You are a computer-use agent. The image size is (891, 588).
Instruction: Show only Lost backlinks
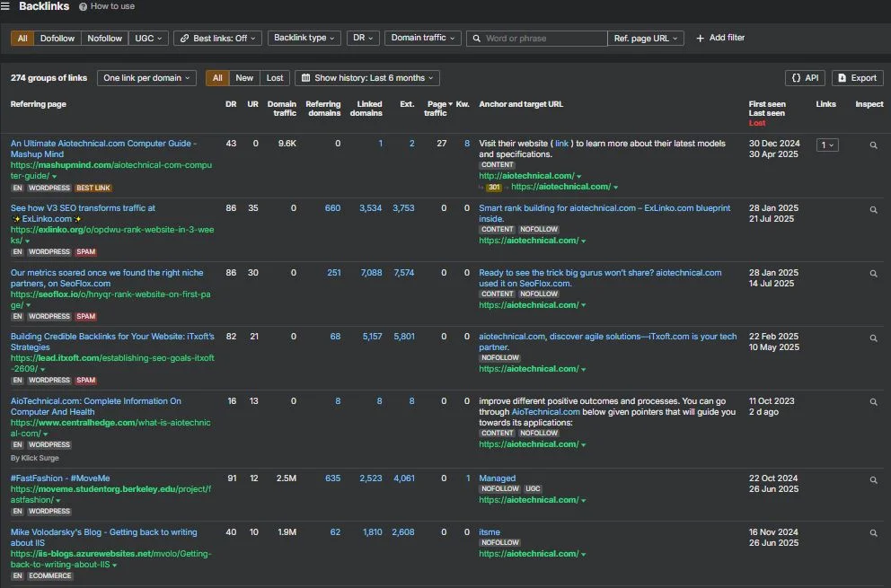275,78
